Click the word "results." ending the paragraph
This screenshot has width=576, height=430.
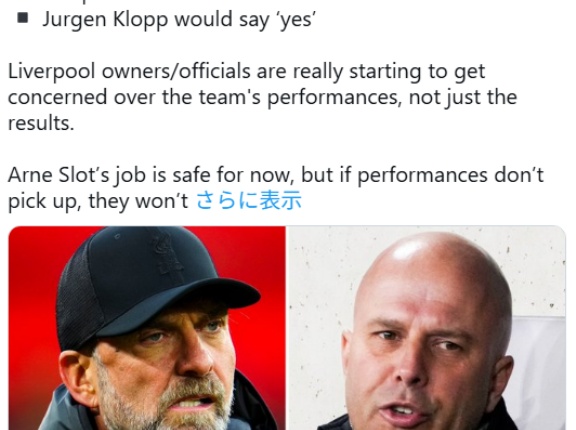[x=41, y=123]
